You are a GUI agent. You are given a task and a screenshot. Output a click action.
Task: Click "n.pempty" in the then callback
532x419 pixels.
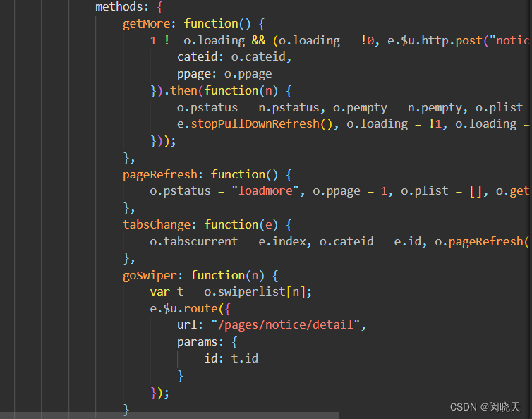(435, 107)
